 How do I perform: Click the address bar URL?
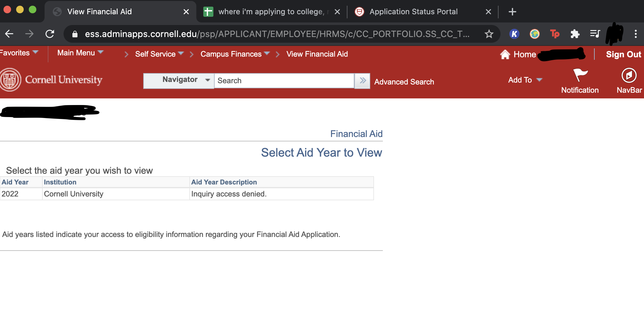point(277,34)
